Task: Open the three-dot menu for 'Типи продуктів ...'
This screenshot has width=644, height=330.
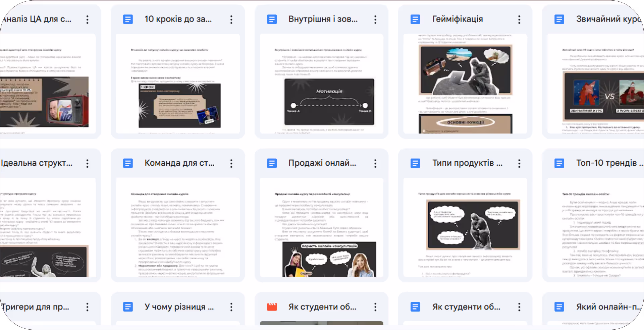Action: (519, 163)
